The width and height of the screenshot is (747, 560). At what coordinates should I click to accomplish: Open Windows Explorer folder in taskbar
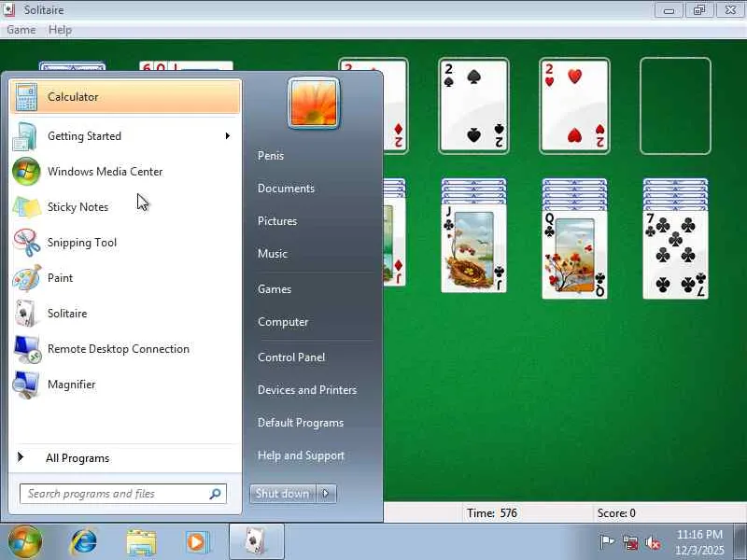(141, 542)
